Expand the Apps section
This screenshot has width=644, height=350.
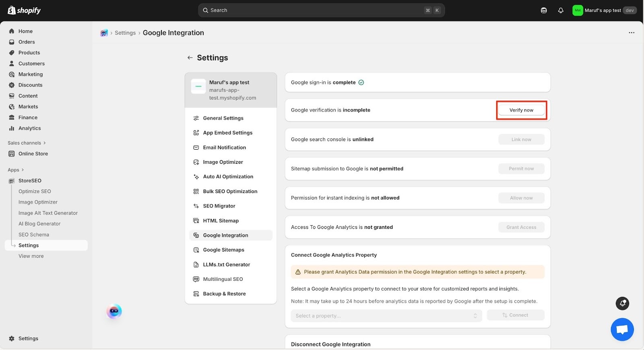tap(16, 170)
